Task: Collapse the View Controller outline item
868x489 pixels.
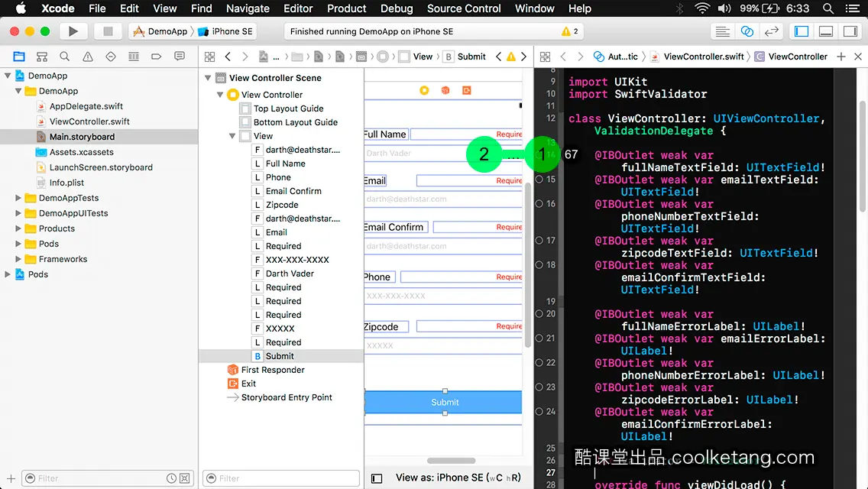Action: pos(220,95)
